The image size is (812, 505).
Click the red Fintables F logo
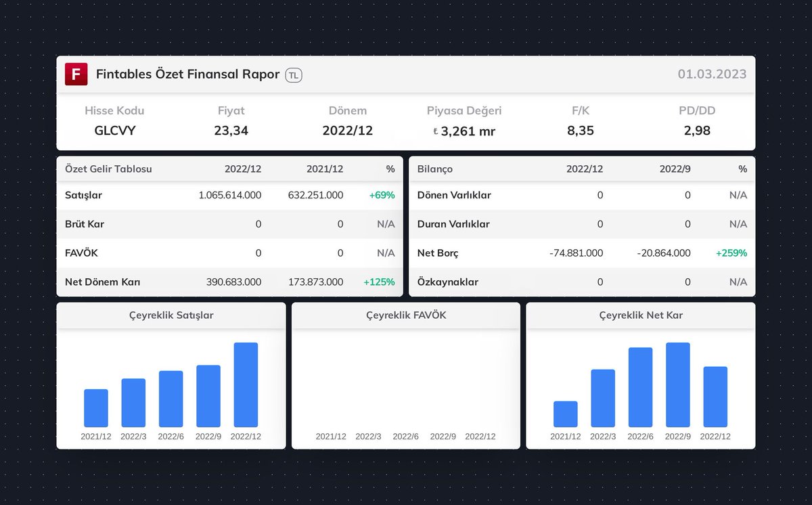[76, 74]
